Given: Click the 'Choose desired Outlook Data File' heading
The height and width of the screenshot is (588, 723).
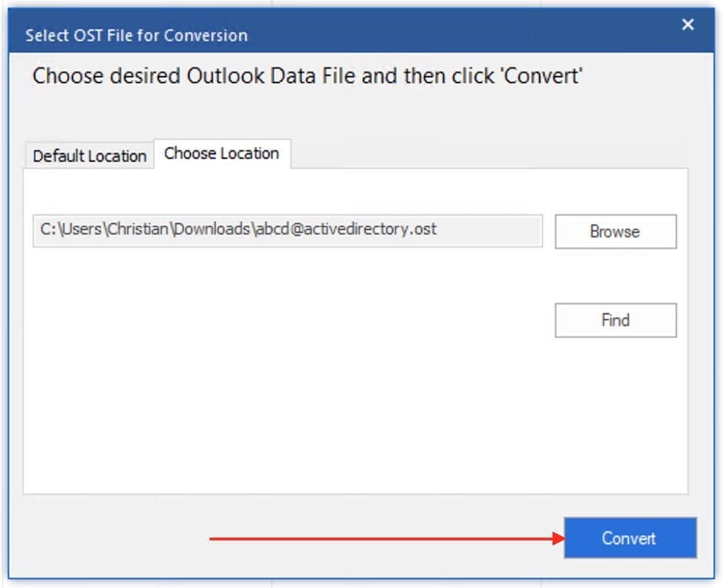Looking at the screenshot, I should tap(307, 76).
